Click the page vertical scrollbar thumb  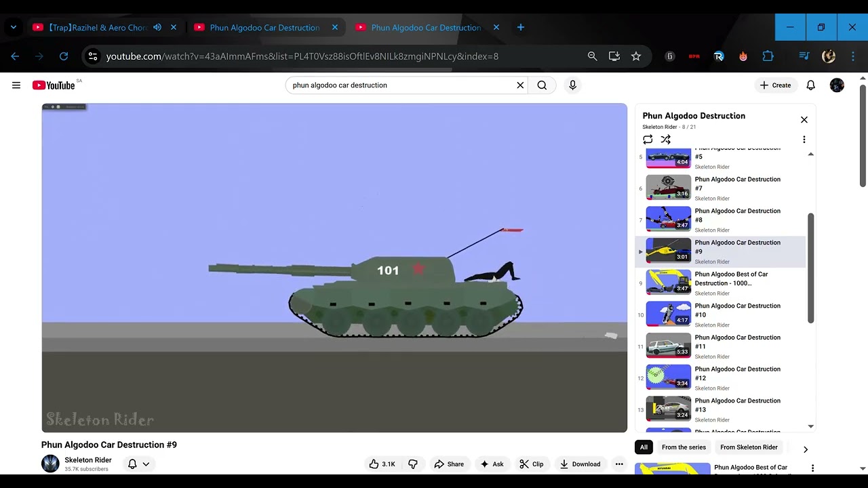coord(863,136)
